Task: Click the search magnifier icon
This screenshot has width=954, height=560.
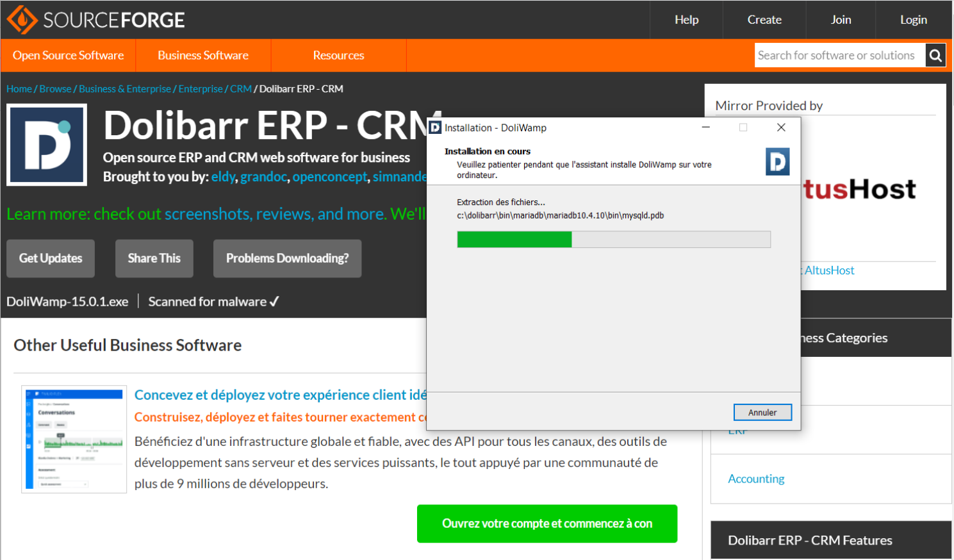Action: coord(935,56)
